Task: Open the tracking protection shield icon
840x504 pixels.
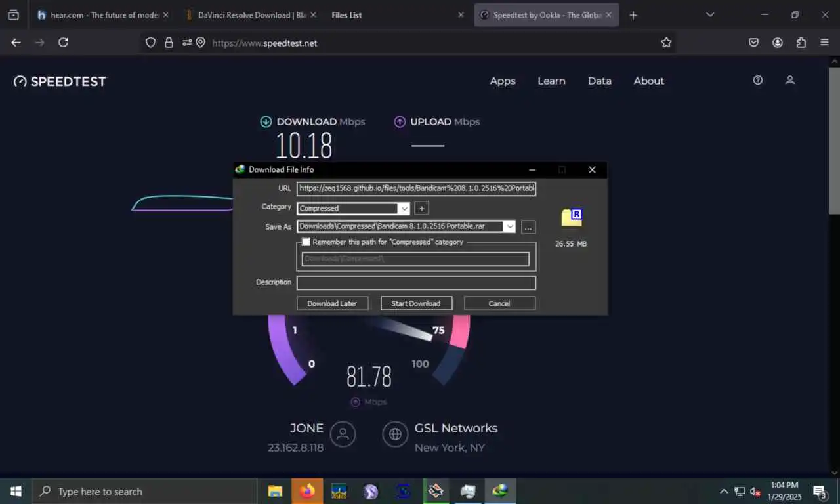Action: [150, 43]
